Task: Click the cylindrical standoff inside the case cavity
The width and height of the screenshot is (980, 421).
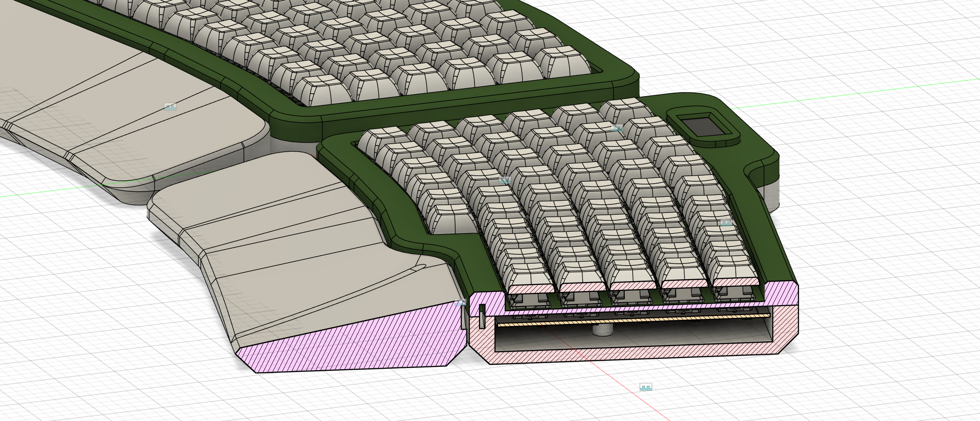Action: (603, 329)
